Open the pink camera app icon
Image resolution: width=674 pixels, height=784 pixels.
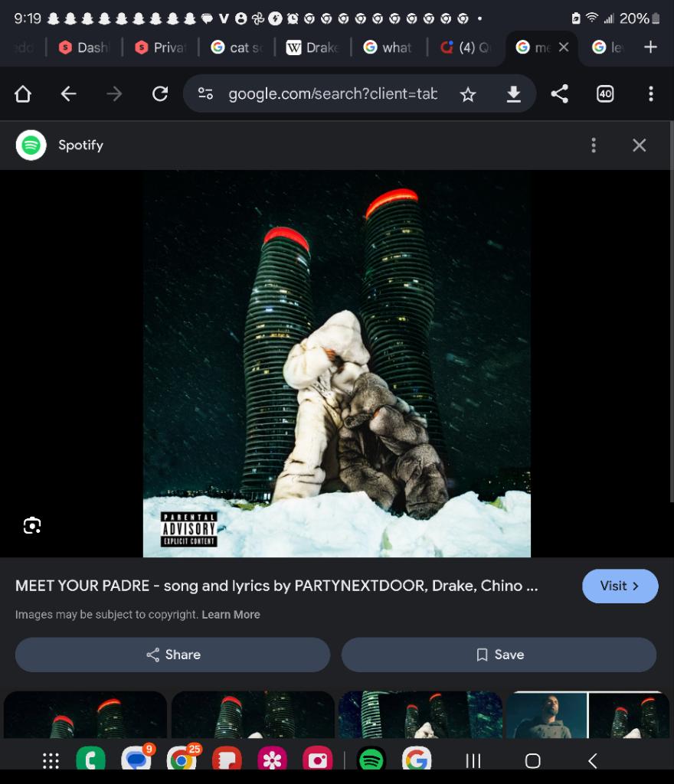pyautogui.click(x=318, y=759)
